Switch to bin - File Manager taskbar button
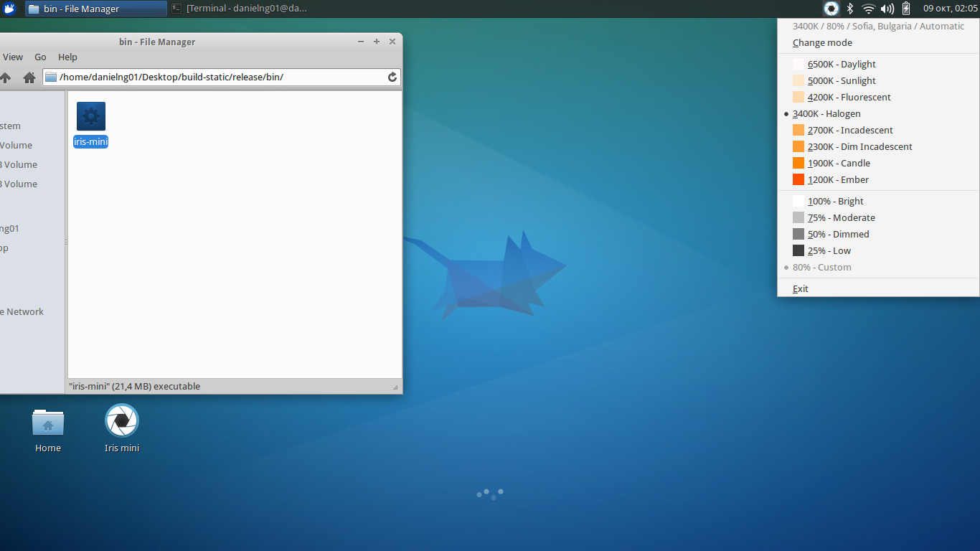The width and height of the screenshot is (980, 551). 95,9
